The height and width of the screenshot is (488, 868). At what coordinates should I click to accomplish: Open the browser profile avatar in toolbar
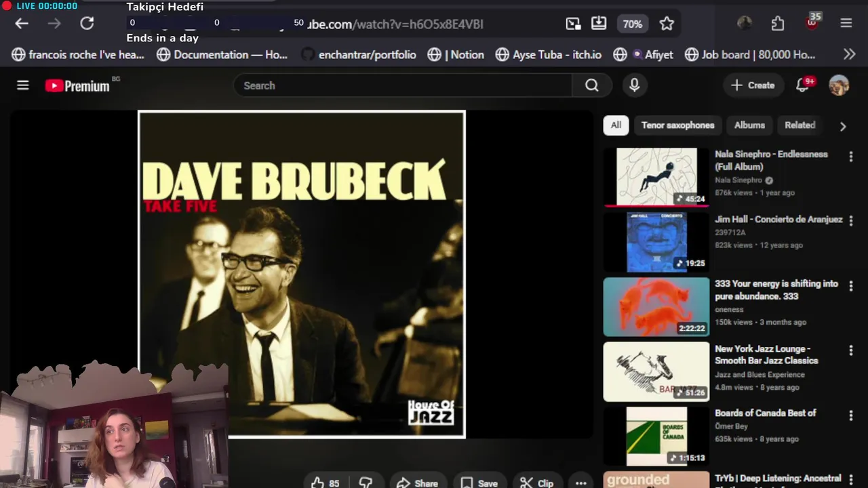click(745, 23)
